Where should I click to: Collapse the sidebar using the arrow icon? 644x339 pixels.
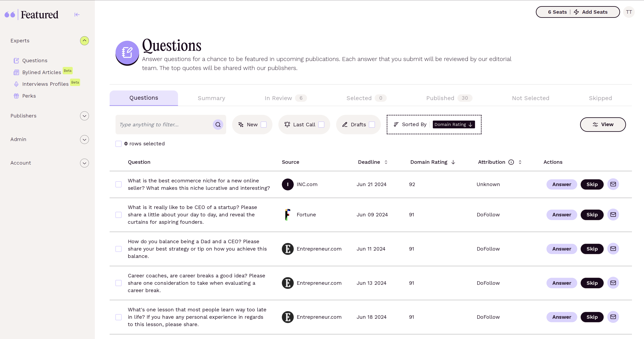77,15
